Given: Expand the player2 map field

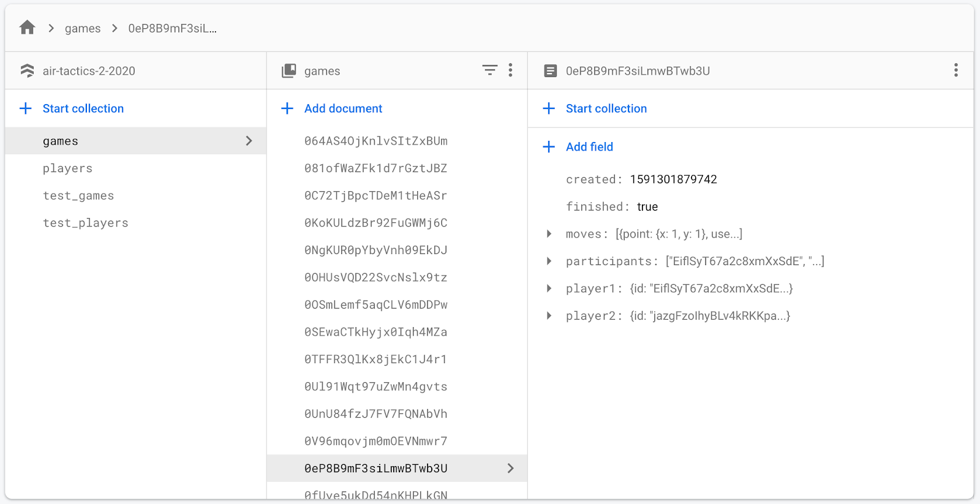Looking at the screenshot, I should (549, 316).
